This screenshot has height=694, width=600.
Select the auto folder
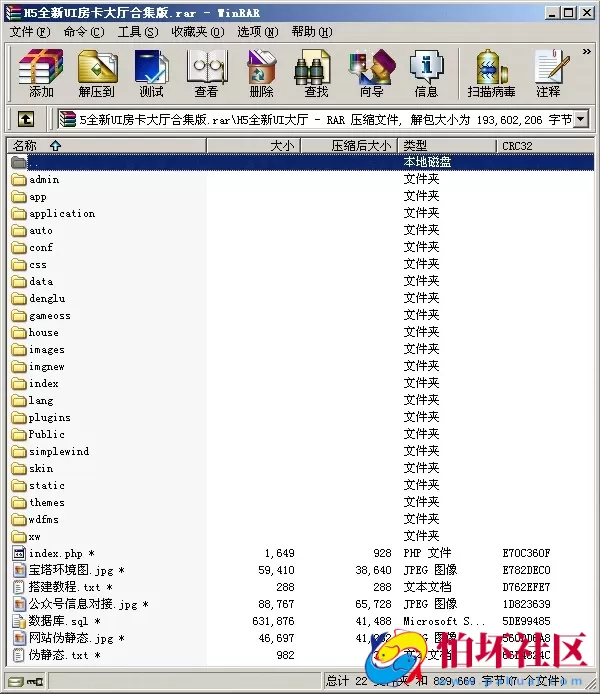coord(32,231)
